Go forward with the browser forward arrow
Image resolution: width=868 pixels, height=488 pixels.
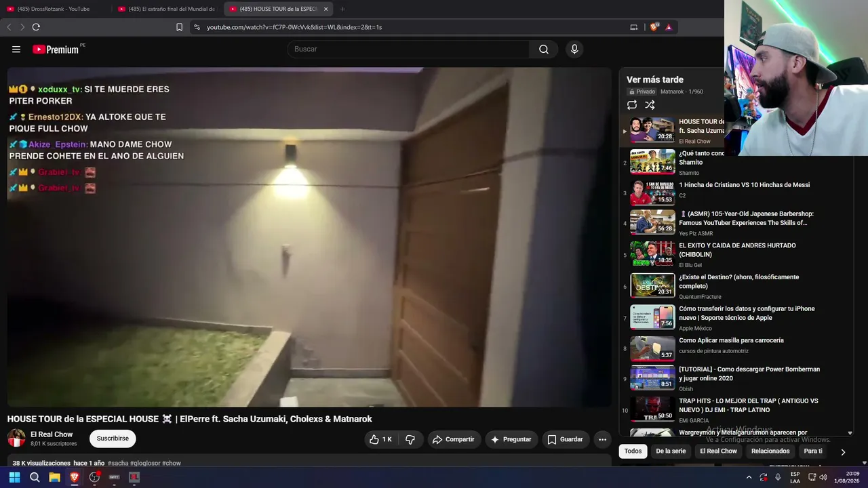(x=22, y=27)
